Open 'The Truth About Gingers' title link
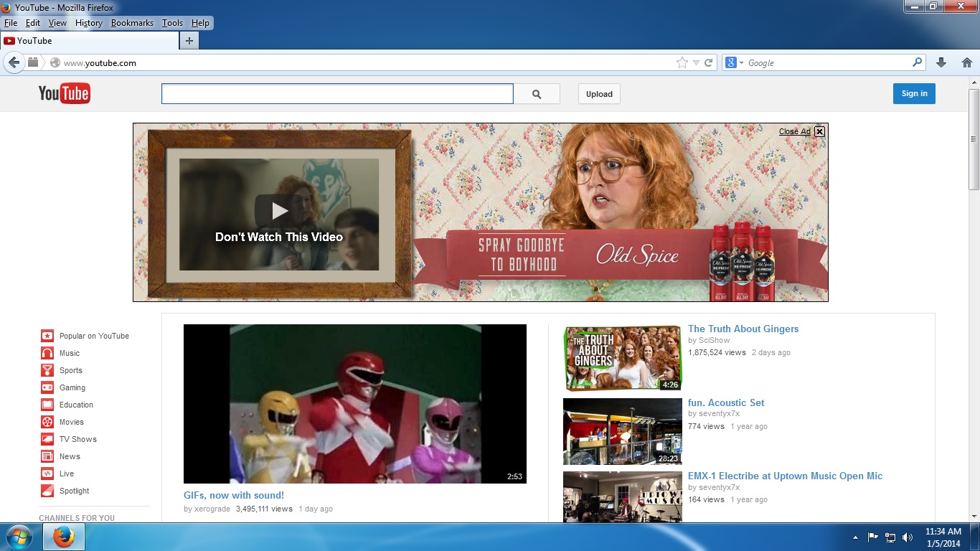The image size is (980, 551). pyautogui.click(x=743, y=329)
